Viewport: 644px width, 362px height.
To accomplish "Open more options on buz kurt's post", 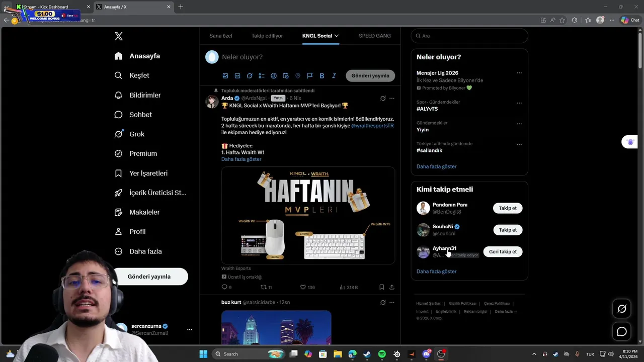I will (x=392, y=303).
